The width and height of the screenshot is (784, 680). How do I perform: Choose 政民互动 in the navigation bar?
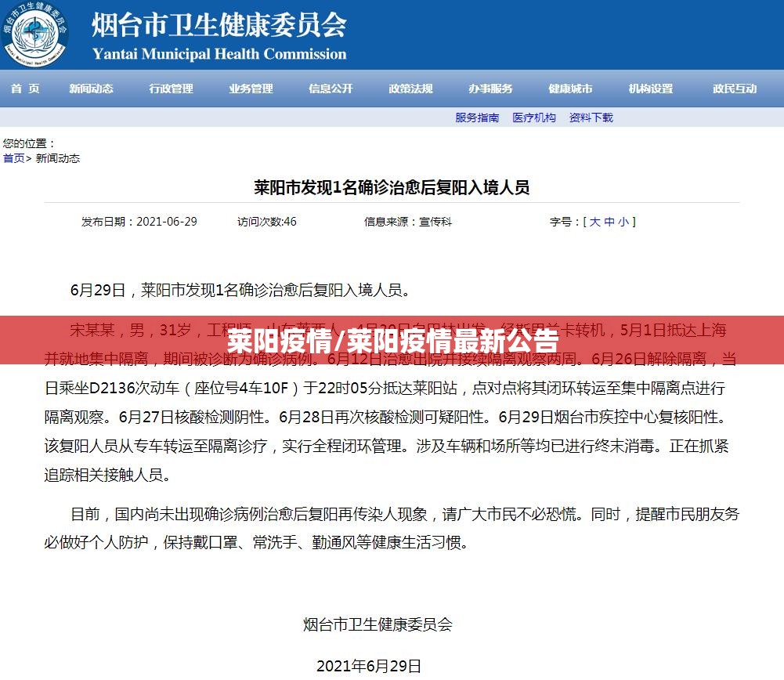pos(735,89)
